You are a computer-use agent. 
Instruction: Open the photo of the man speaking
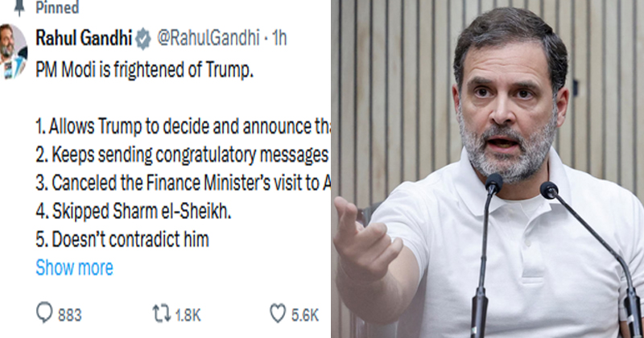point(488,169)
